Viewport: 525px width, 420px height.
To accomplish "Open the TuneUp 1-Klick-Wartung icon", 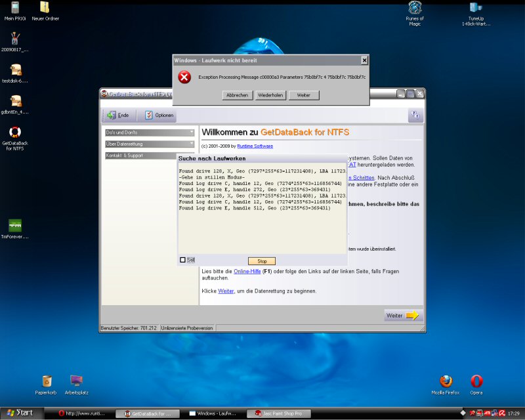I will coord(476,13).
